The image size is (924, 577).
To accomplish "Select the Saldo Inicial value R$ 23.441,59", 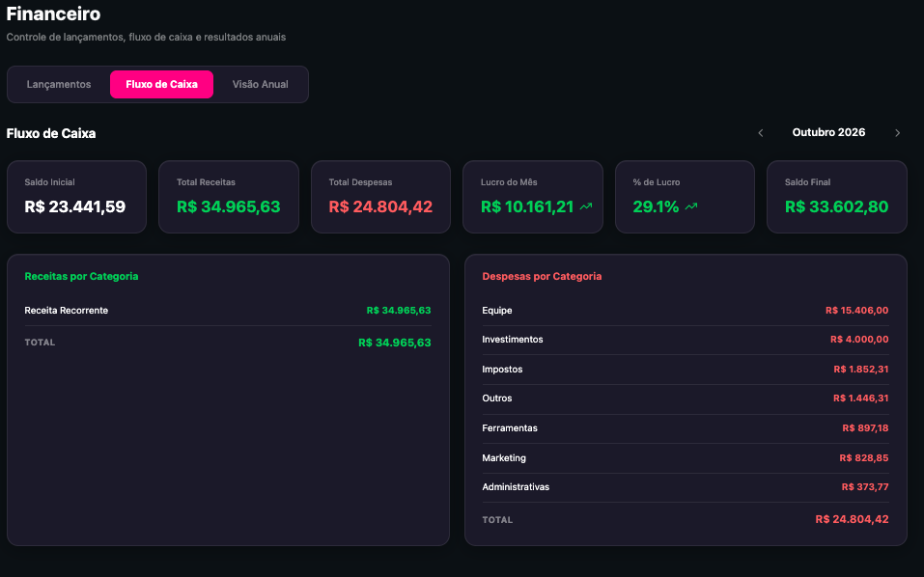I will pos(75,206).
